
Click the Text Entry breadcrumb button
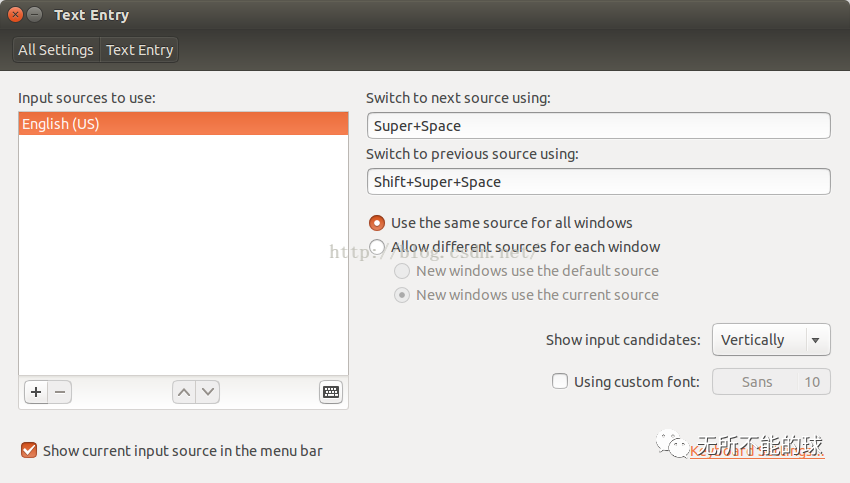140,50
